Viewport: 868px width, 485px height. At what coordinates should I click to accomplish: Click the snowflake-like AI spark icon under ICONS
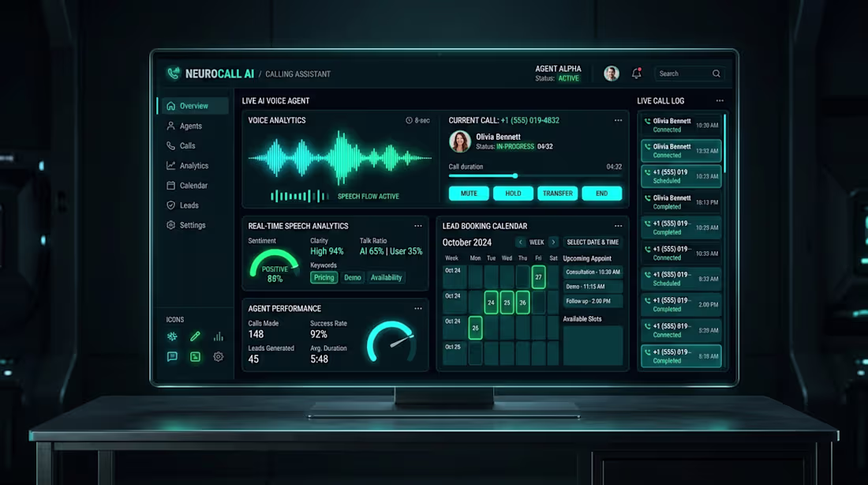point(172,336)
